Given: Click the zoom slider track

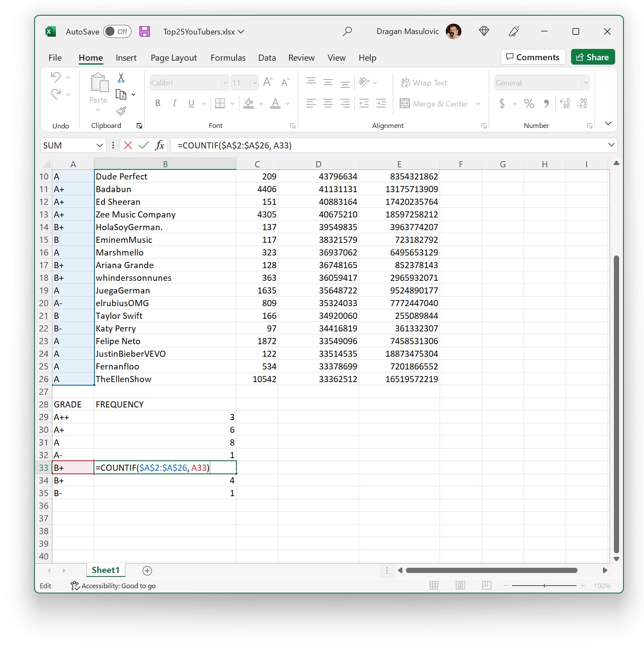Looking at the screenshot, I should coord(544,585).
